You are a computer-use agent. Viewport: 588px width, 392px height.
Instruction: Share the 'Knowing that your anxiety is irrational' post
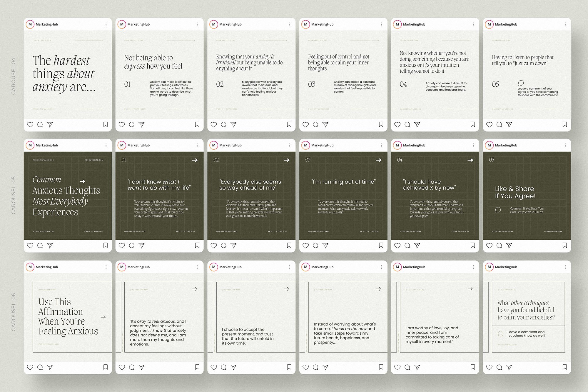pos(233,125)
